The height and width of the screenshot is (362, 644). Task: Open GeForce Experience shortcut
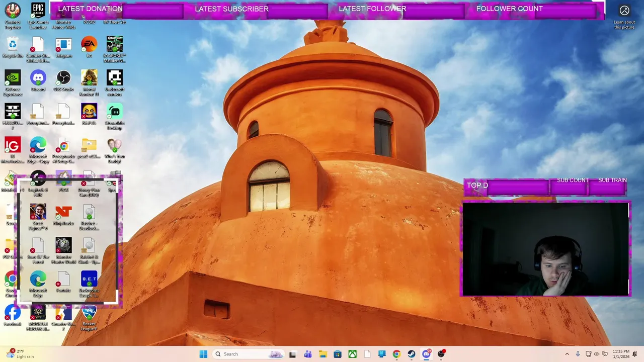pyautogui.click(x=13, y=83)
